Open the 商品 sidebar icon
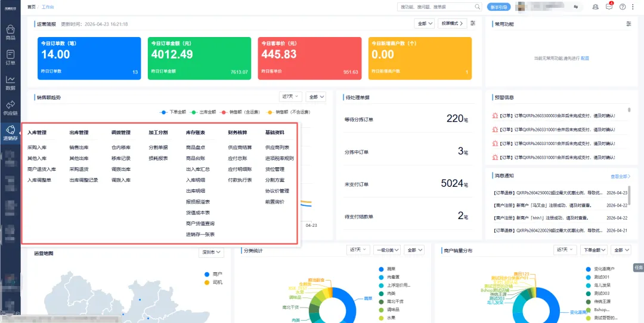Image resolution: width=644 pixels, height=323 pixels. click(10, 33)
